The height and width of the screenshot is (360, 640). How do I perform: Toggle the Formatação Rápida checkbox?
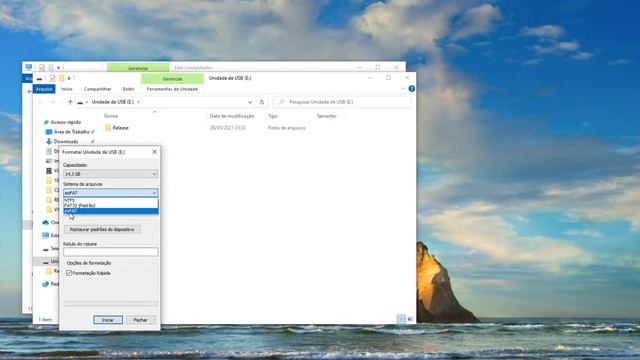[69, 273]
